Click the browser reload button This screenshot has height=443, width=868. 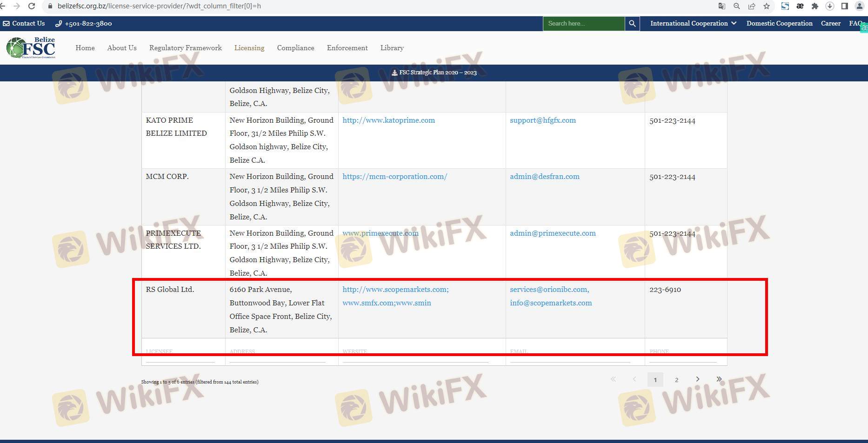32,6
